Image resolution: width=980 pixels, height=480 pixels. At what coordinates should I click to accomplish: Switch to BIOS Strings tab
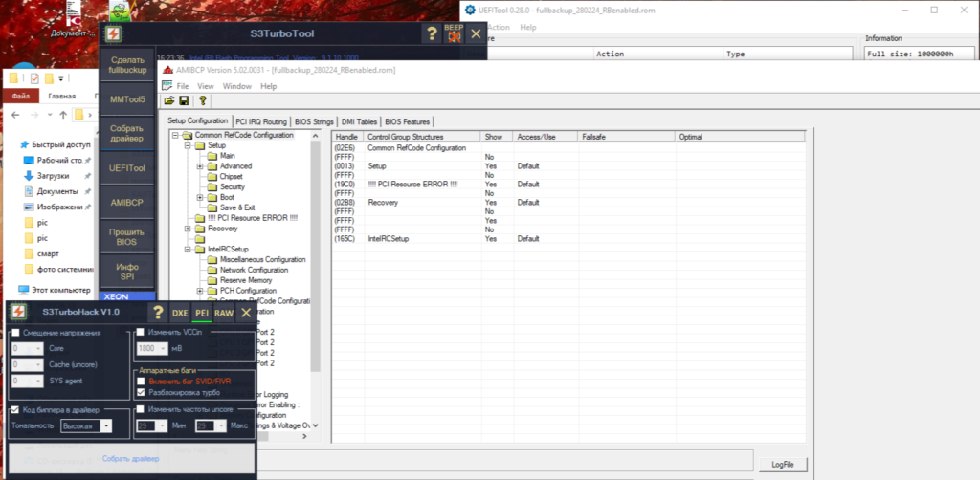tap(314, 121)
